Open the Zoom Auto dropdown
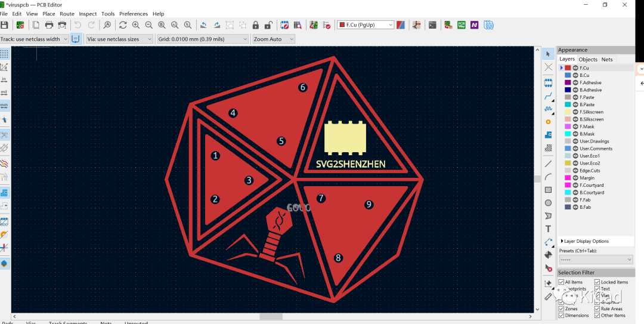 [x=274, y=39]
